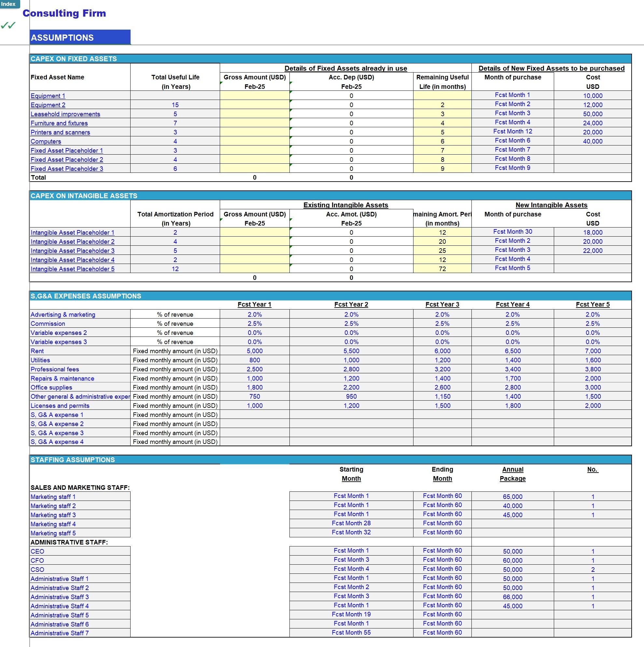The height and width of the screenshot is (647, 644).
Task: Select the Consulting Firm title
Action: click(x=64, y=13)
